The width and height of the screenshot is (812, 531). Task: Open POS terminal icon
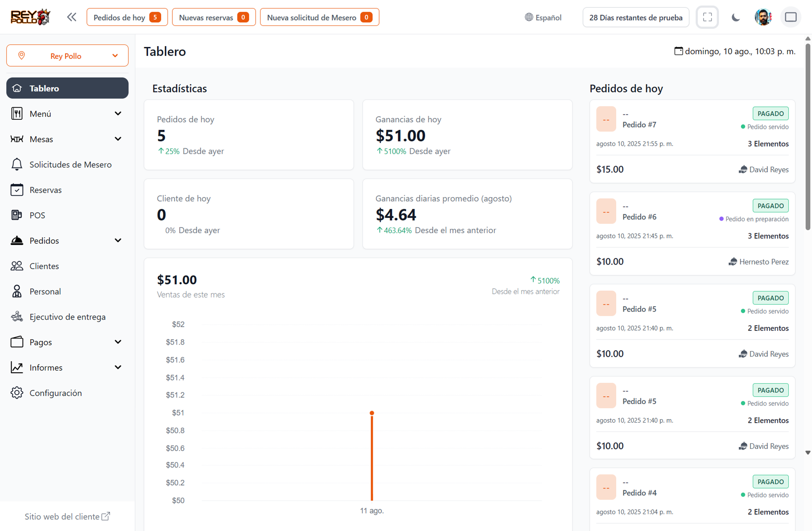click(17, 215)
